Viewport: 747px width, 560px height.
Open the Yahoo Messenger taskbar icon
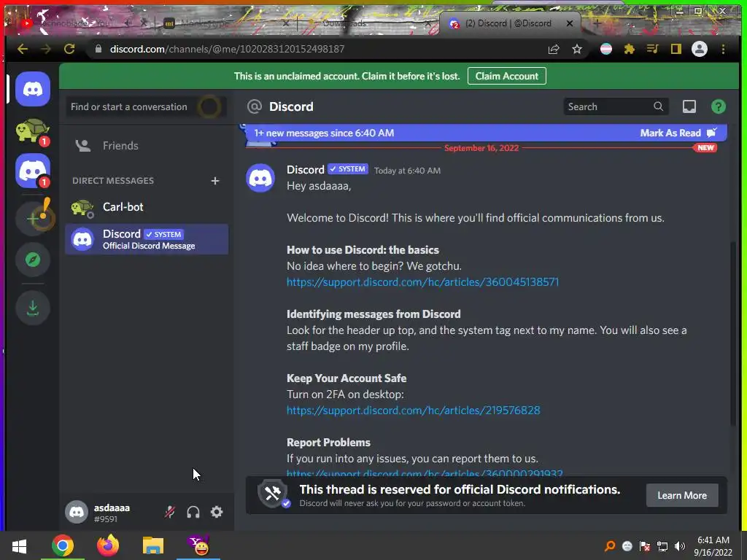[198, 546]
